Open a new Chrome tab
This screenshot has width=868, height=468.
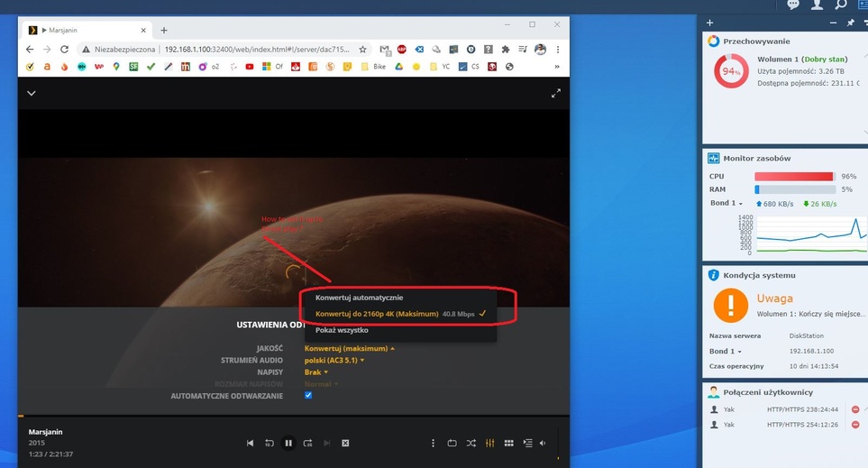point(164,31)
